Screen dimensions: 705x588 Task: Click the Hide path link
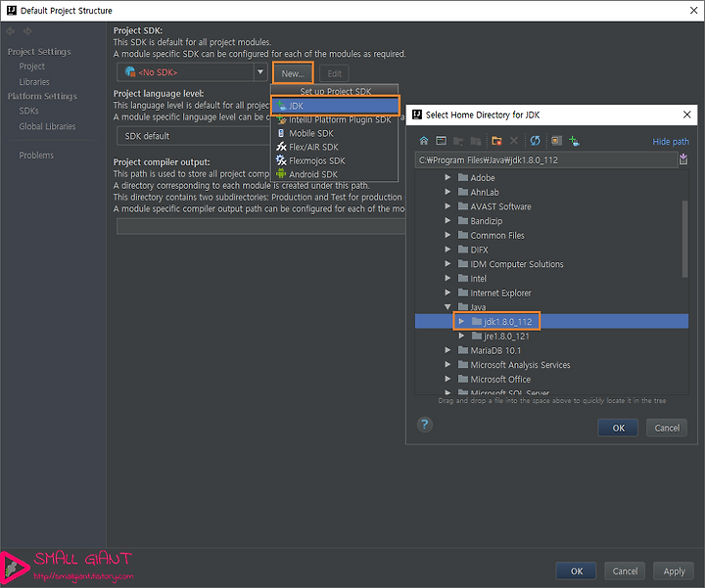coord(671,142)
